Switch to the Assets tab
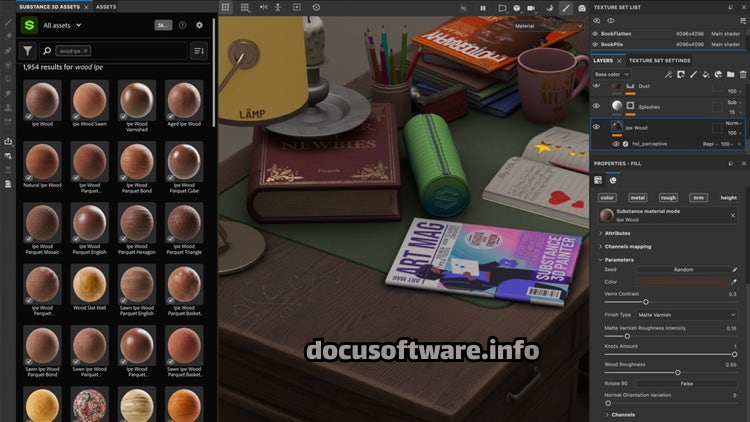Screen dimensions: 750x422 pos(106,6)
